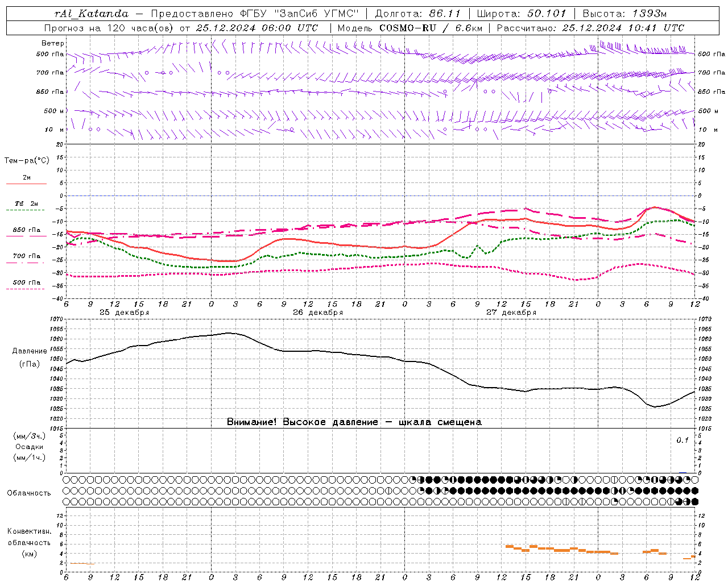Click the left '850 гПа' wind level label
The image size is (728, 582).
pyautogui.click(x=50, y=92)
